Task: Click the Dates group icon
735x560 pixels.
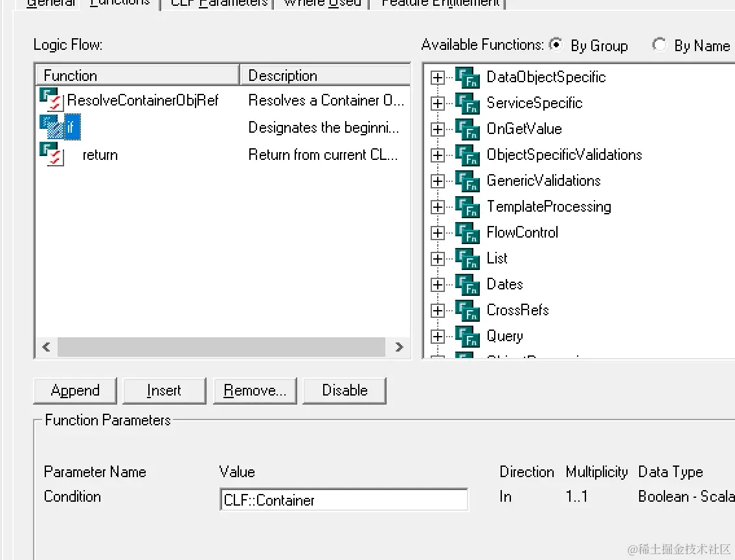Action: click(467, 284)
